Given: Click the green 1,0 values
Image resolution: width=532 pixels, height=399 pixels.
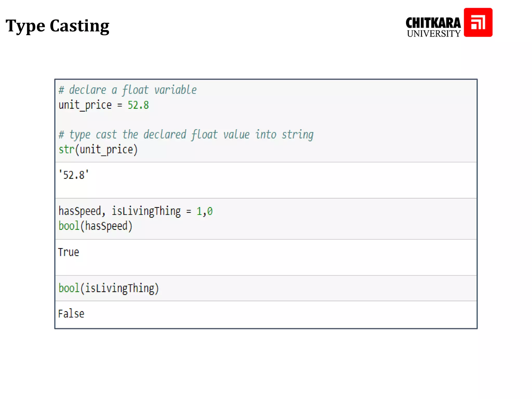Looking at the screenshot, I should tap(204, 211).
